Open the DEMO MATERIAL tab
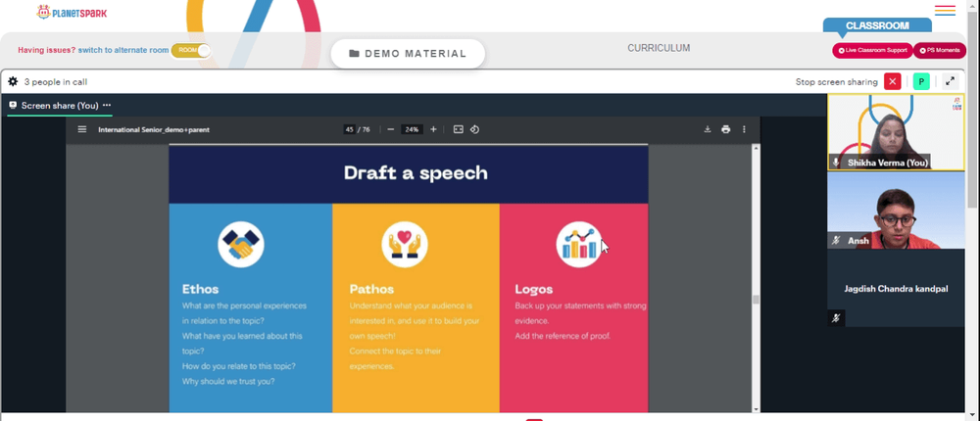This screenshot has width=980, height=421. point(408,54)
